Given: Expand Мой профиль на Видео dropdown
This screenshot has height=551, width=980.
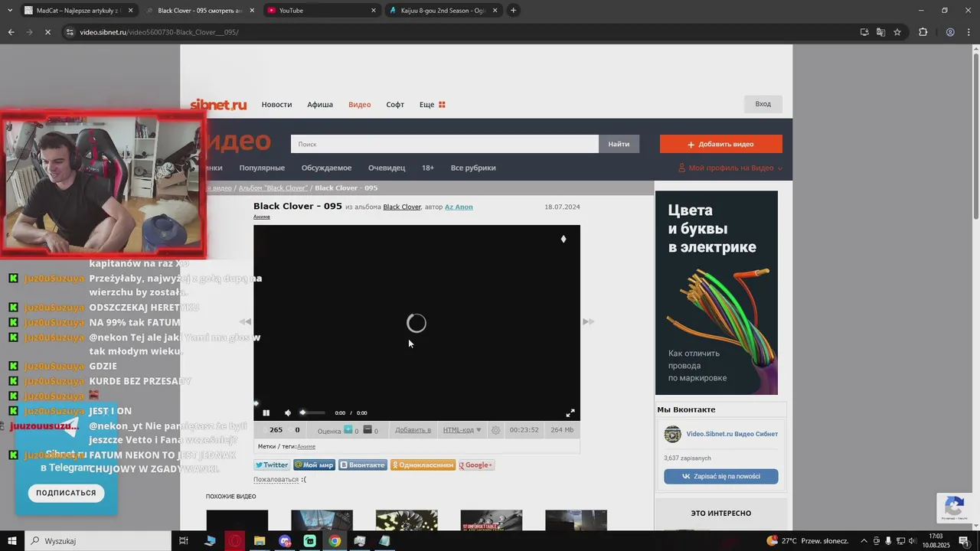Looking at the screenshot, I should pos(730,168).
